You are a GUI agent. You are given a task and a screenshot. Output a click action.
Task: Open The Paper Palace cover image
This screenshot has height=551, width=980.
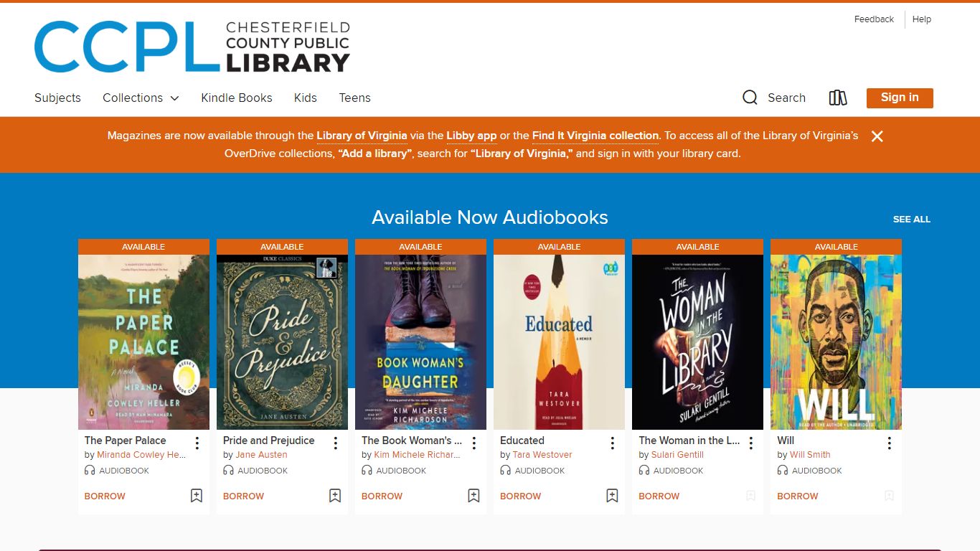coord(143,342)
